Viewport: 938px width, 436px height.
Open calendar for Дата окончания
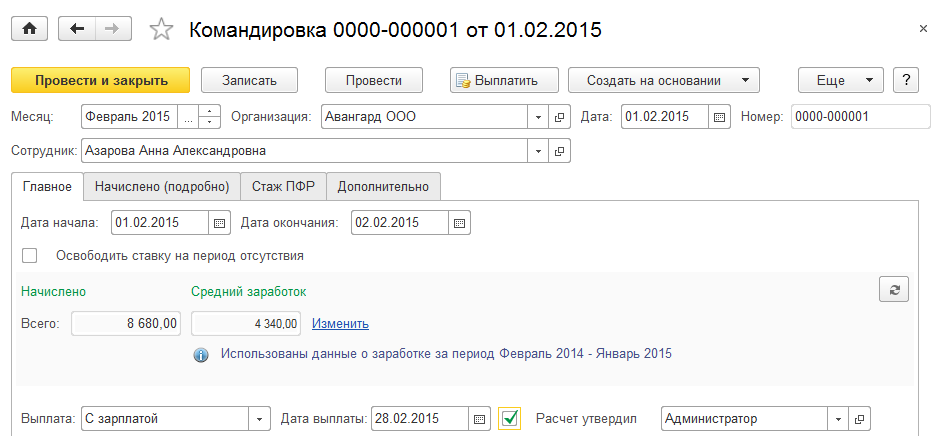pyautogui.click(x=459, y=222)
